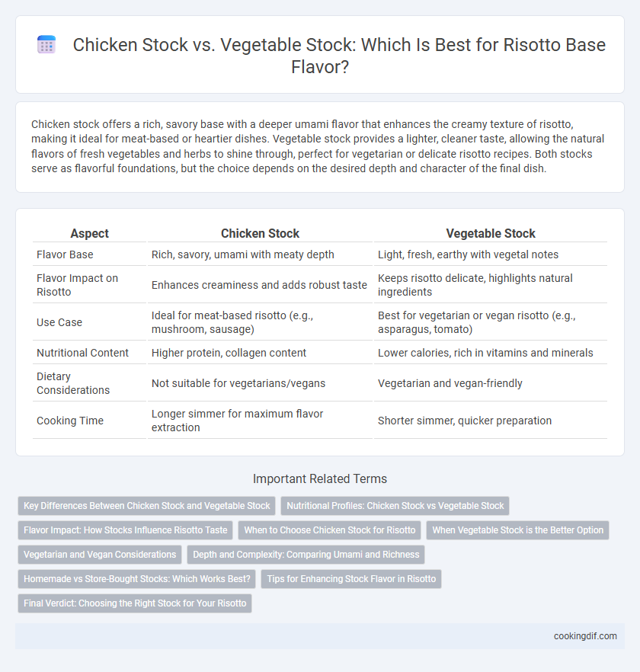Click the Chicken Stock column header

click(260, 234)
